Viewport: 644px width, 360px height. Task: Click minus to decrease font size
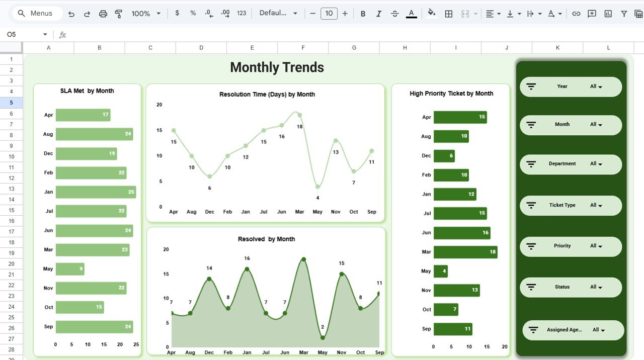click(313, 14)
